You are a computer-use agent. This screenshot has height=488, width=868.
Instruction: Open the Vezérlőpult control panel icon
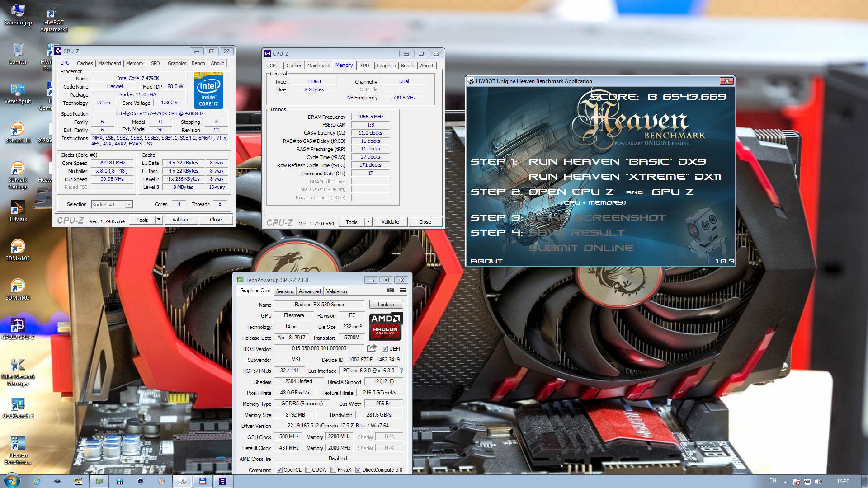[18, 93]
